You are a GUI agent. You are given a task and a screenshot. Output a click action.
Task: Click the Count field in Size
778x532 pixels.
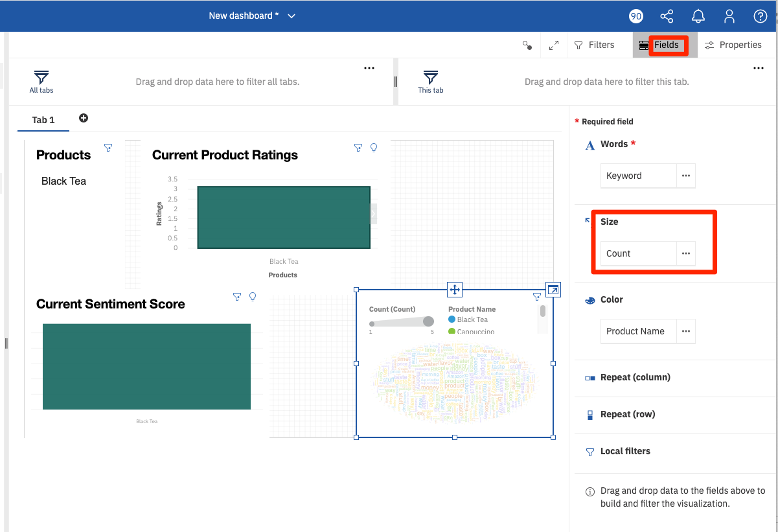tap(639, 253)
